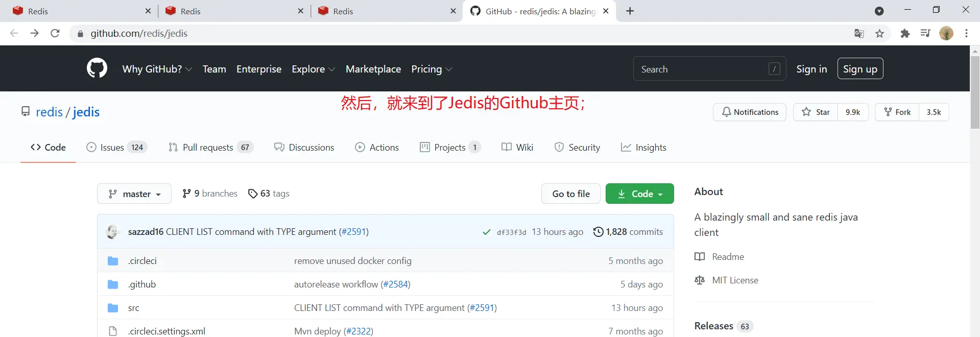
Task: Switch to the Pull requests tab
Action: (211, 147)
